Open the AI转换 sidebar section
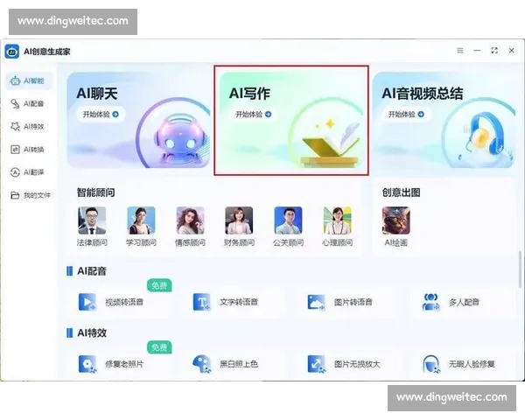Screen dimensions: 525x420 pyautogui.click(x=29, y=150)
